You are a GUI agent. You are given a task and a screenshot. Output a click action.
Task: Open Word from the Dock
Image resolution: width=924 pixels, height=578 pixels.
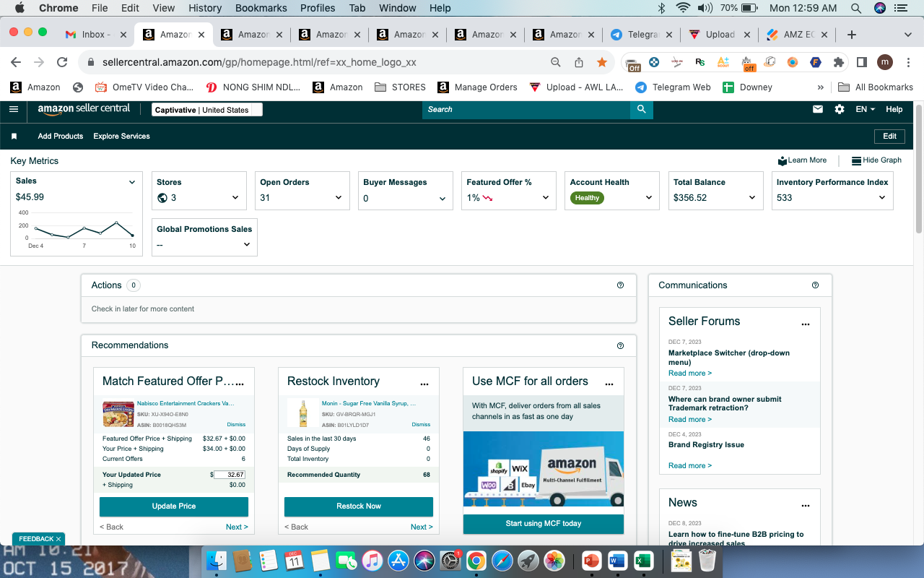pyautogui.click(x=617, y=561)
